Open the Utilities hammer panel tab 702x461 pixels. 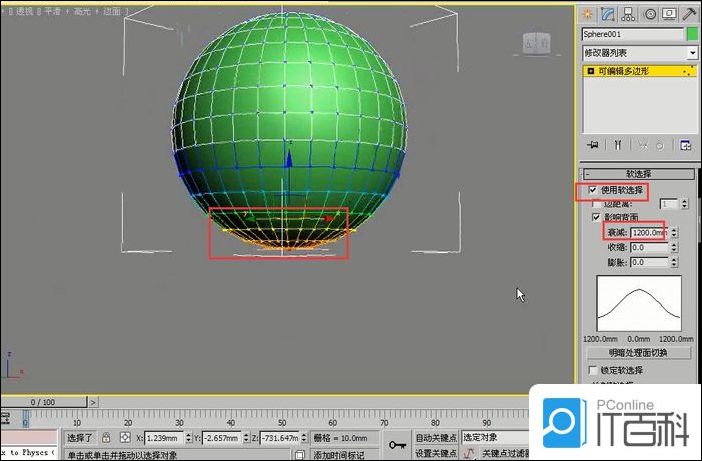[689, 12]
